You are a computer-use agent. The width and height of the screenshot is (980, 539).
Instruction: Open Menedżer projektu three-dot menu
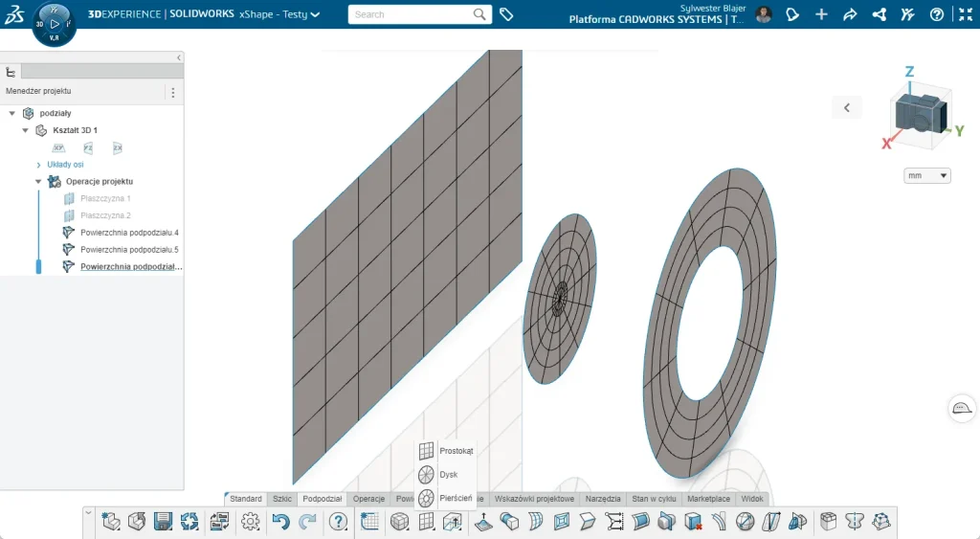pyautogui.click(x=173, y=93)
